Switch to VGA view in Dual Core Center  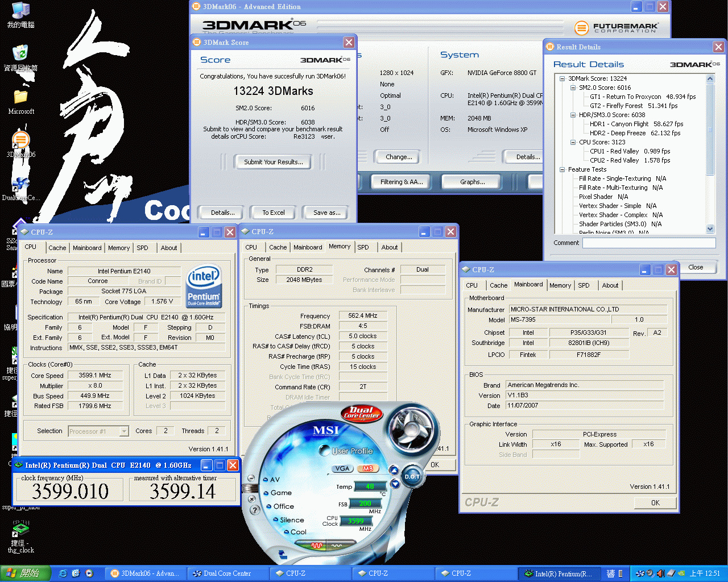342,468
